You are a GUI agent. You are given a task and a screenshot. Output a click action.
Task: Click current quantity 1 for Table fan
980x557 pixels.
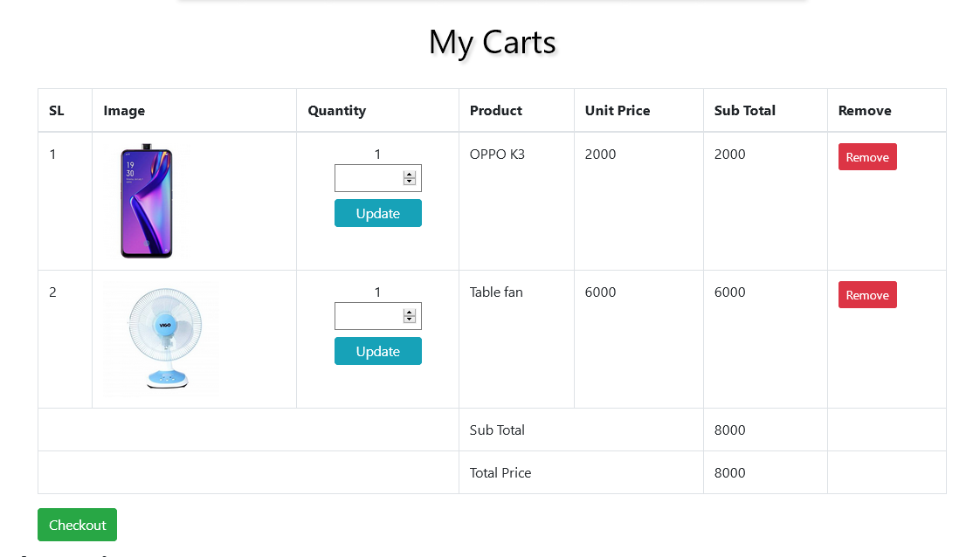coord(377,292)
